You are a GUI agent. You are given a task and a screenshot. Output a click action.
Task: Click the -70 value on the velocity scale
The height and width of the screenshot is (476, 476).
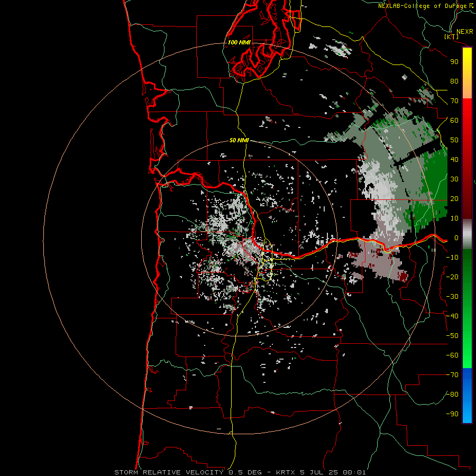click(452, 375)
